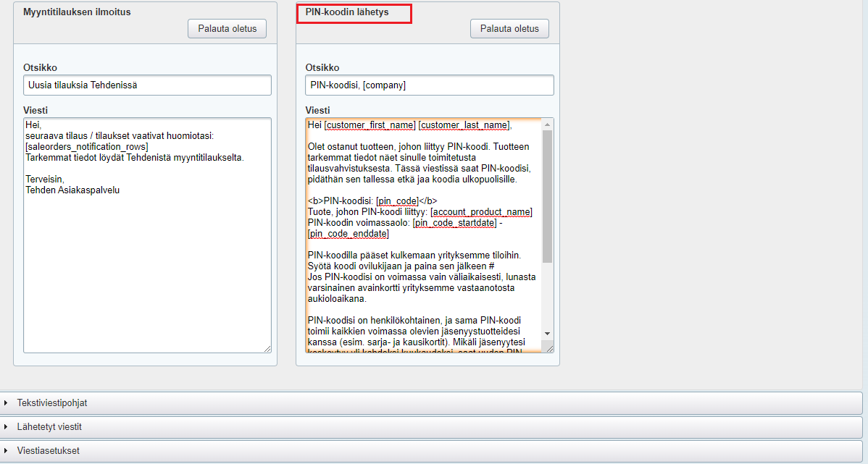Expand the Lähetetyt viestit section

pos(49,427)
